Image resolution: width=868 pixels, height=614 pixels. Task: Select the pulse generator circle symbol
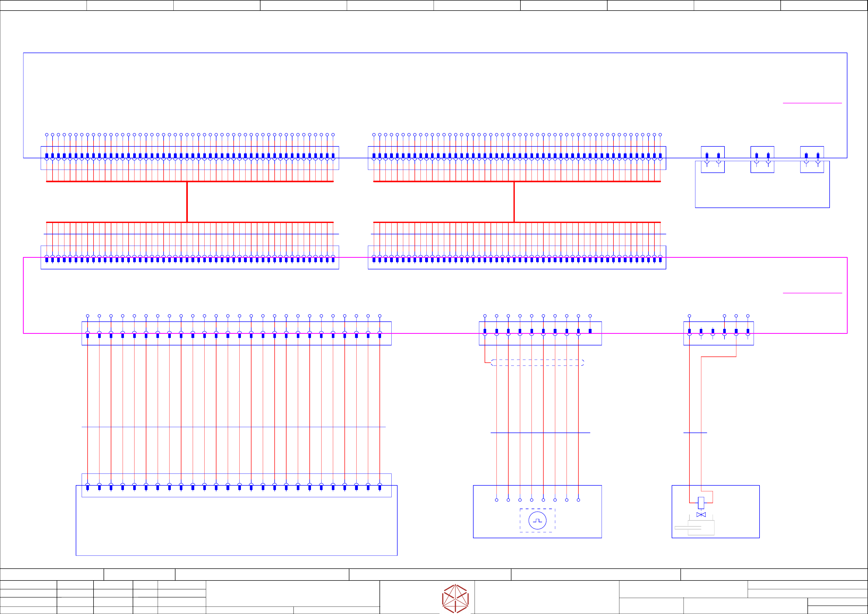[x=537, y=520]
